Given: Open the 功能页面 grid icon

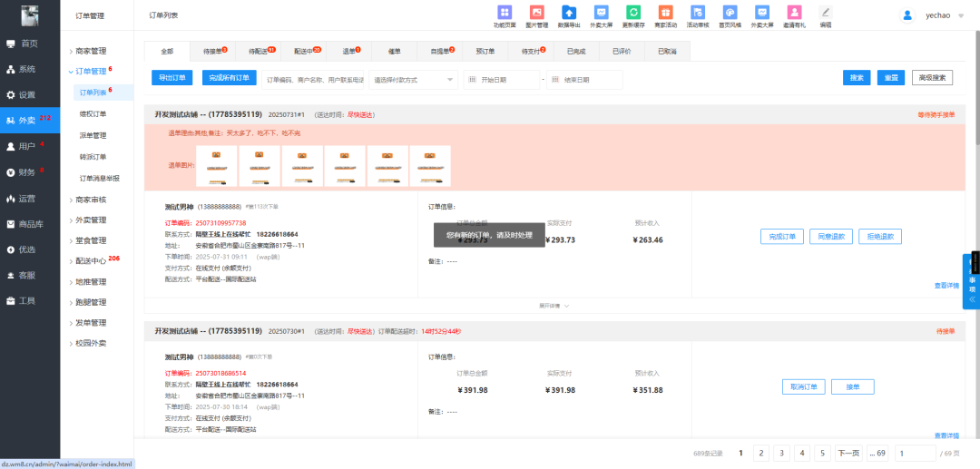Looking at the screenshot, I should [x=505, y=13].
